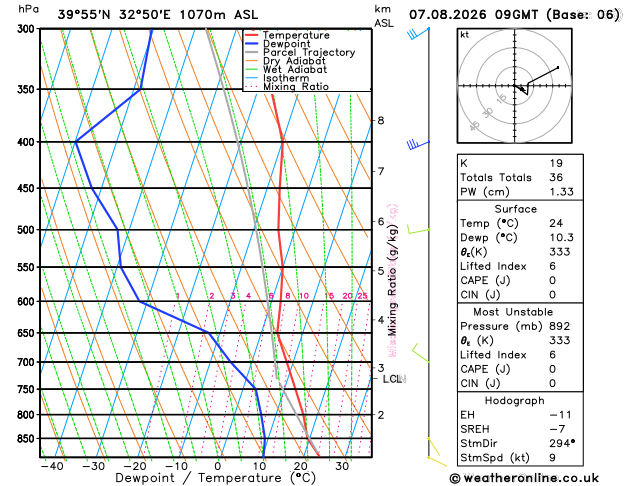Click the hodograph ring label '45'
Screen dimensions: 629x486
pyautogui.click(x=475, y=126)
